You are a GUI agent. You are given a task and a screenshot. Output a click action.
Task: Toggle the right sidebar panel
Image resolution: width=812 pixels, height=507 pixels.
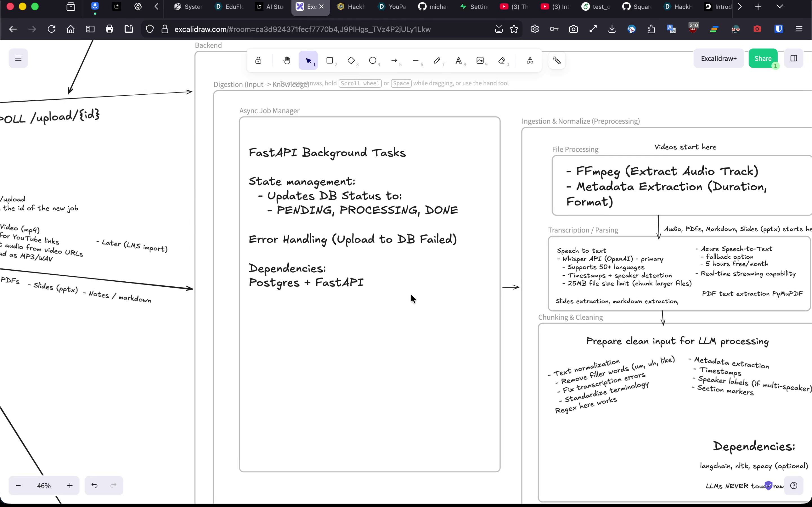point(794,58)
